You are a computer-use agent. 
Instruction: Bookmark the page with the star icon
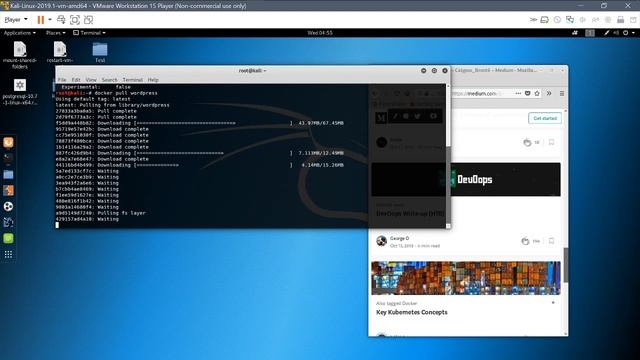(537, 93)
